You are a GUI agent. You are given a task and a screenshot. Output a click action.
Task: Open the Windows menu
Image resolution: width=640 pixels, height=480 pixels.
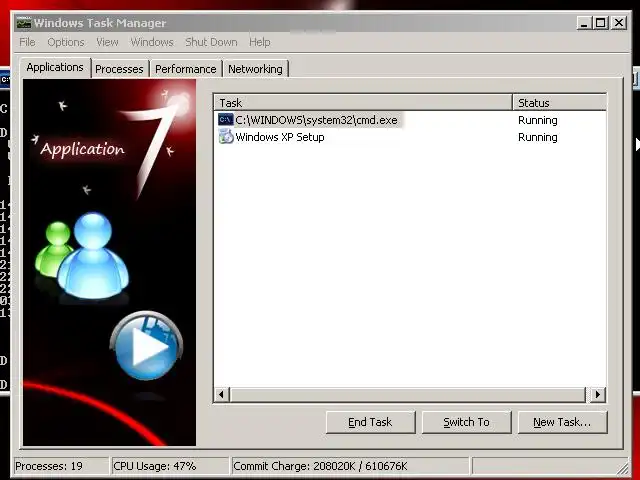pos(152,42)
